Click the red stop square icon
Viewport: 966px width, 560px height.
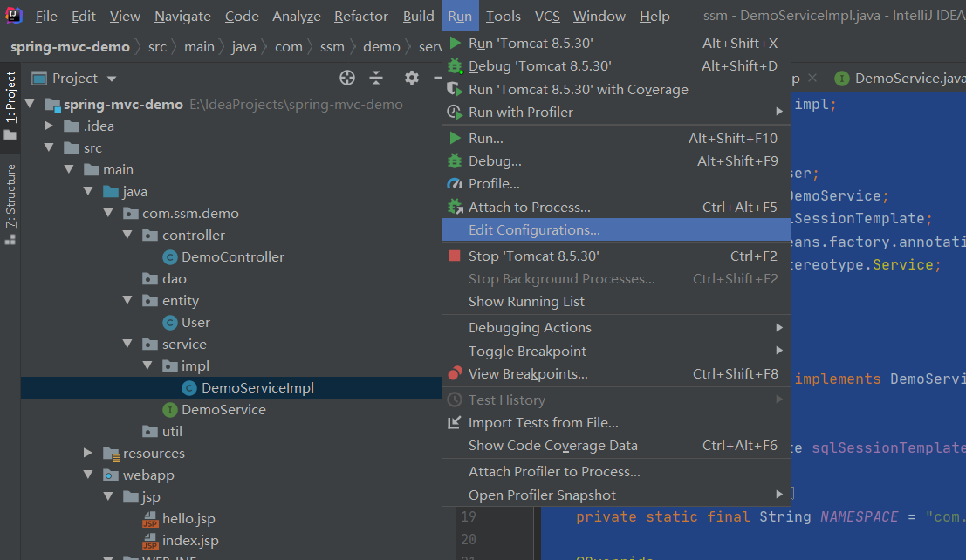point(455,256)
